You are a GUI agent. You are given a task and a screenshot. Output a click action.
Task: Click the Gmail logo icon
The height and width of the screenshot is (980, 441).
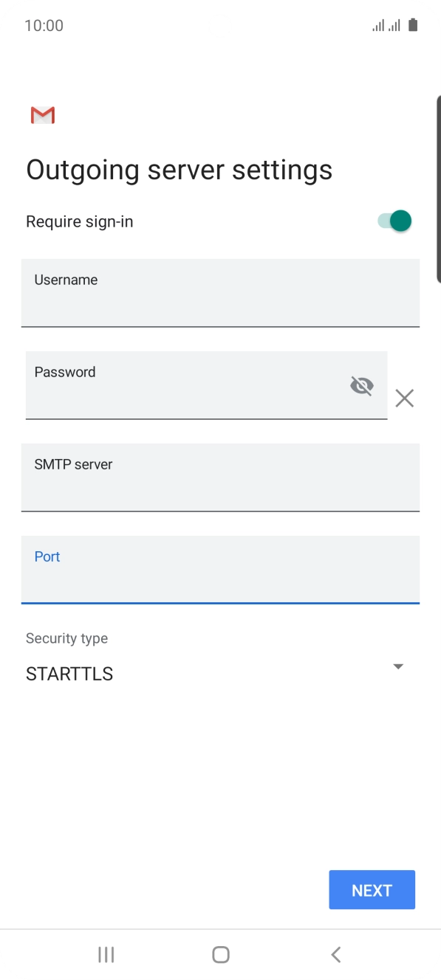click(x=42, y=115)
